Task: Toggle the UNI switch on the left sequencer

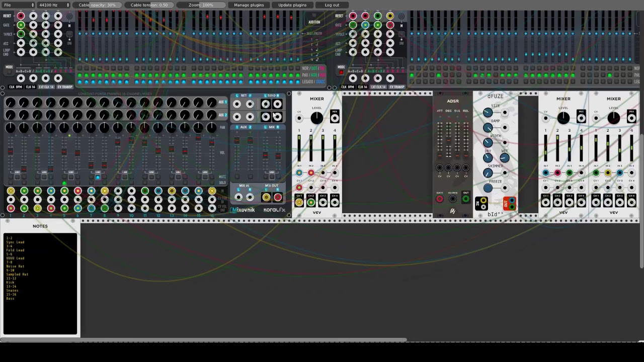Action: 69,35
